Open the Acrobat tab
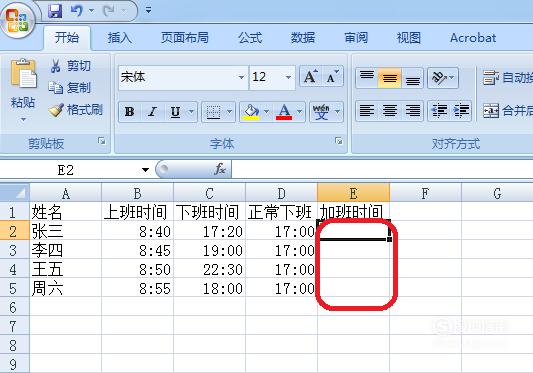The image size is (533, 373). click(473, 37)
